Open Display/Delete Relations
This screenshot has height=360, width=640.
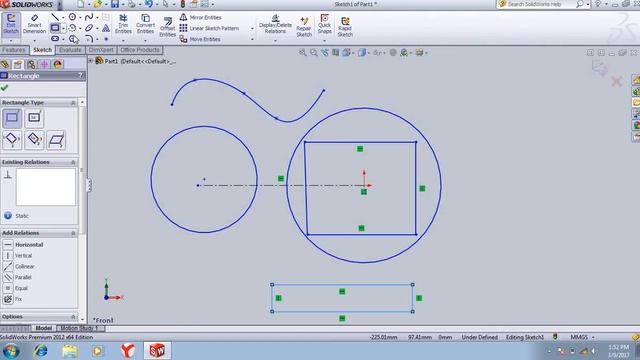coord(275,24)
